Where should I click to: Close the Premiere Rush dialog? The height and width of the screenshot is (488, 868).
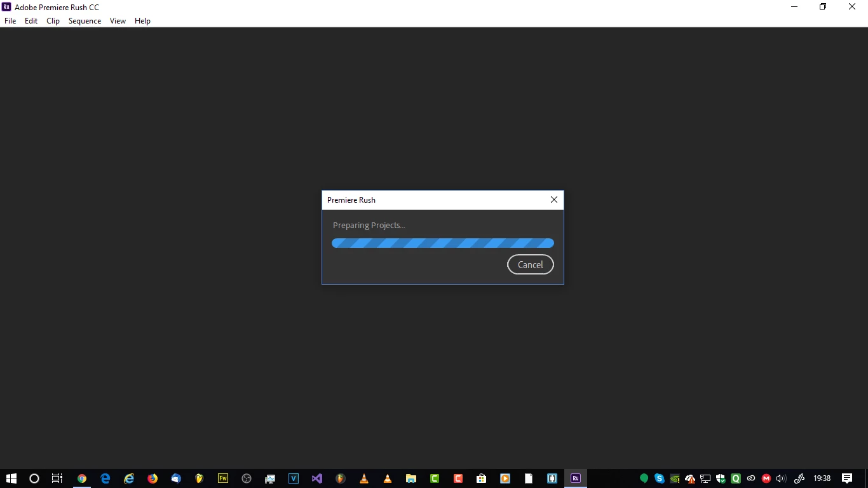[x=553, y=200]
